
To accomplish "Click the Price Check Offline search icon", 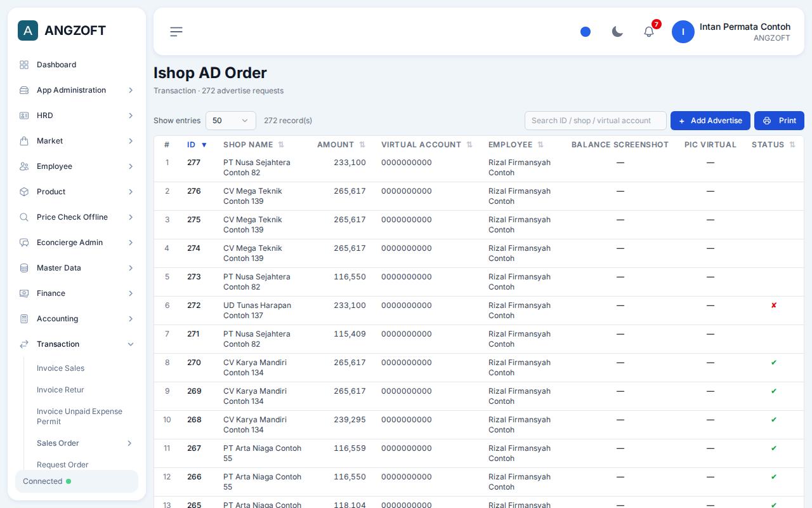I will coord(24,217).
